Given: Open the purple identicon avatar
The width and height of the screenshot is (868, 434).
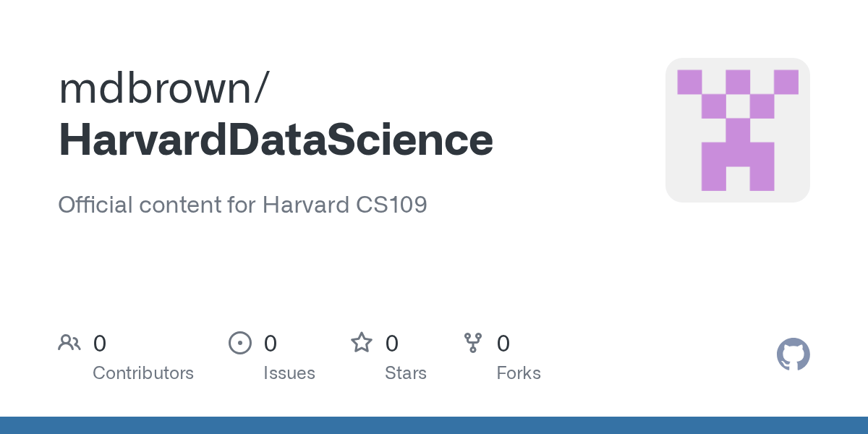Looking at the screenshot, I should 737,130.
